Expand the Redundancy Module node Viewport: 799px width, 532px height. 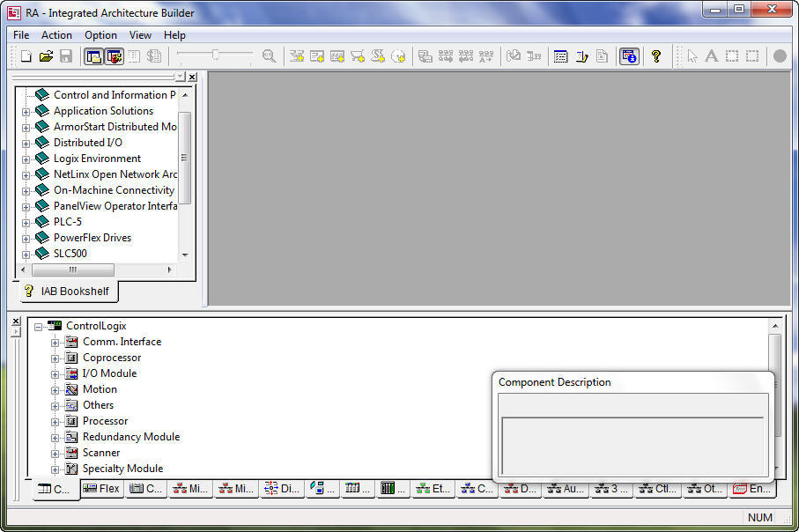coord(55,438)
